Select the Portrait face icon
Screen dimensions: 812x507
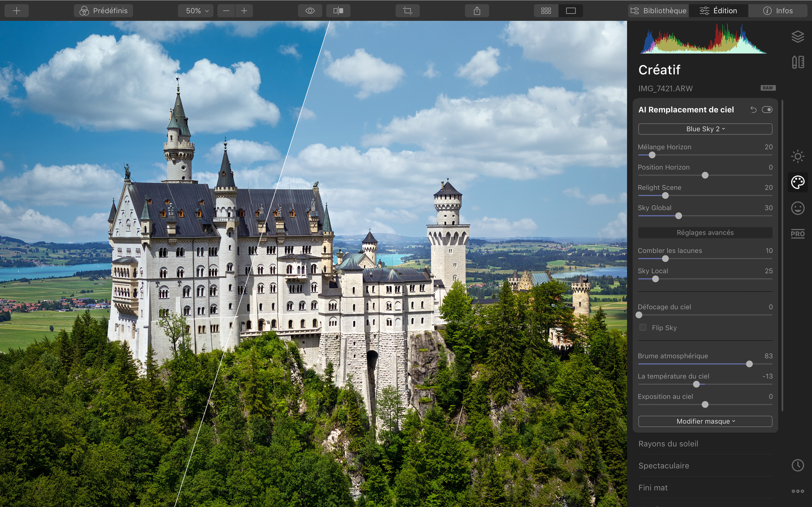(x=798, y=208)
